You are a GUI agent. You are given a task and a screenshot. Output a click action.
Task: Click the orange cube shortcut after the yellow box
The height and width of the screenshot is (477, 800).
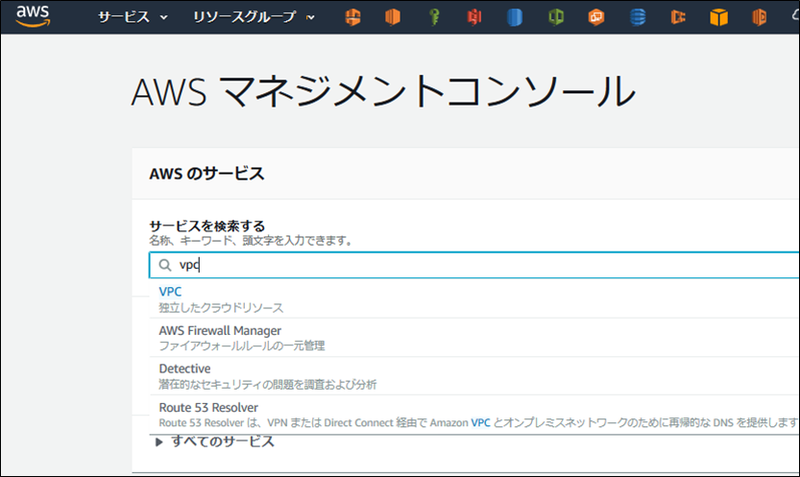pos(759,17)
